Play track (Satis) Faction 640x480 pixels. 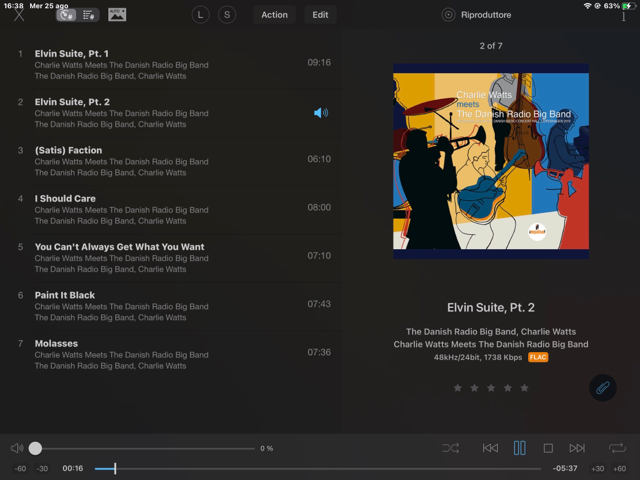(x=171, y=161)
